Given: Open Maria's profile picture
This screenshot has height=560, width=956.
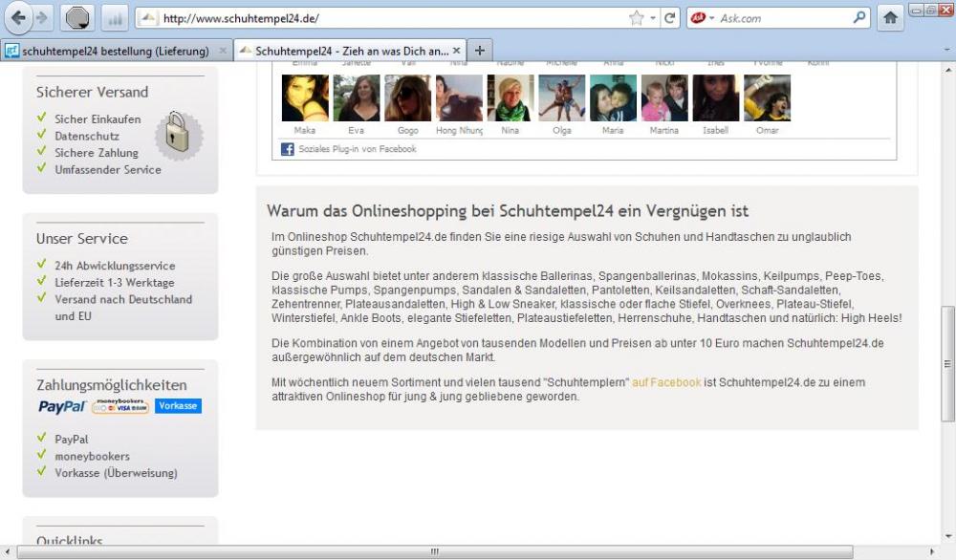Looking at the screenshot, I should 614,97.
